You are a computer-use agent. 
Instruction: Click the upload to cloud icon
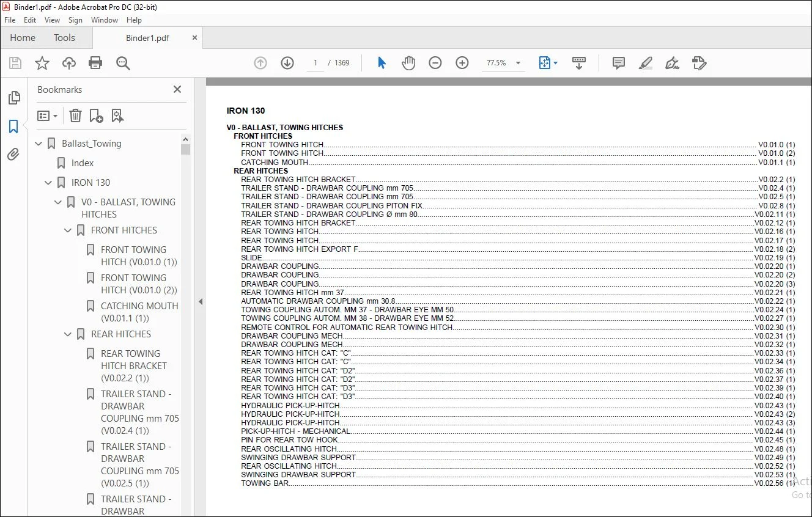pyautogui.click(x=69, y=63)
